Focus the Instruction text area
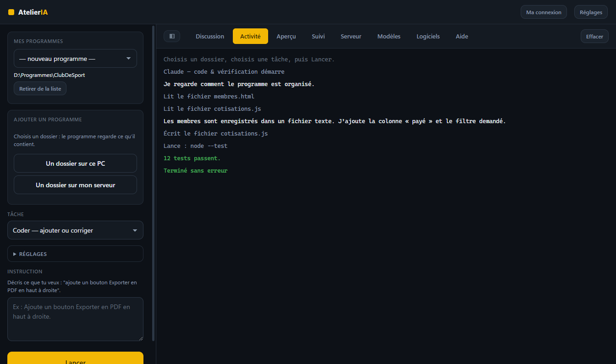Image resolution: width=616 pixels, height=364 pixels. 75,319
